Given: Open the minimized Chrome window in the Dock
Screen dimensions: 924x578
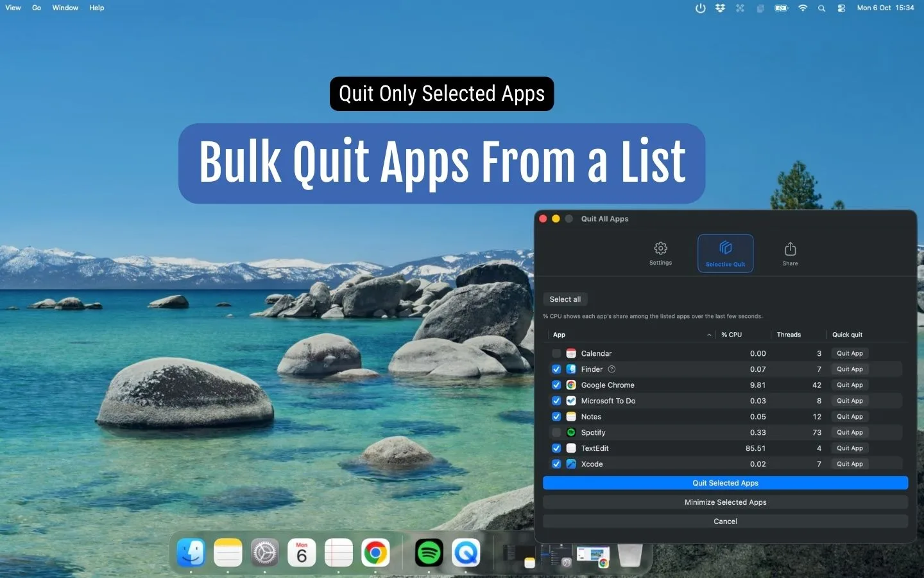Looking at the screenshot, I should [593, 556].
